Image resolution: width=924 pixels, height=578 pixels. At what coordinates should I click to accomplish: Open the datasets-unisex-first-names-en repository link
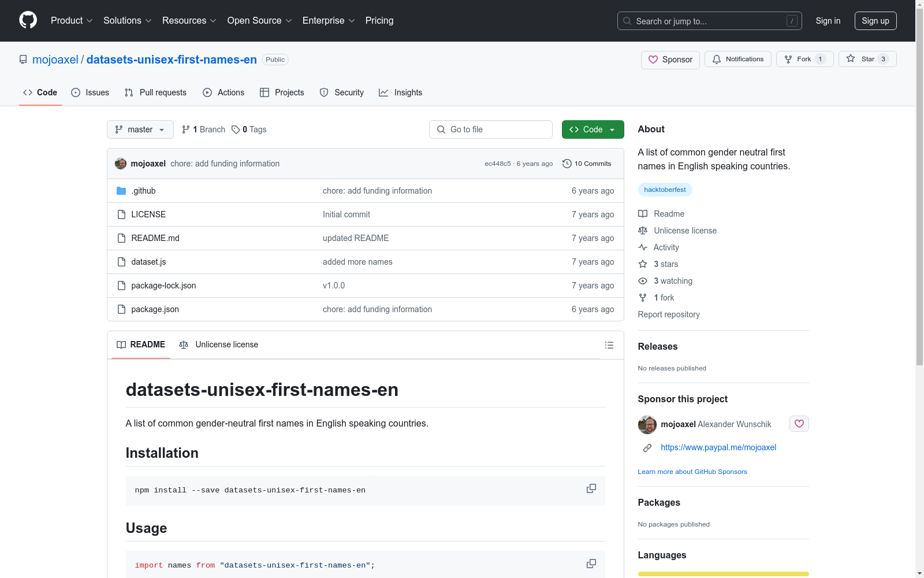click(172, 60)
